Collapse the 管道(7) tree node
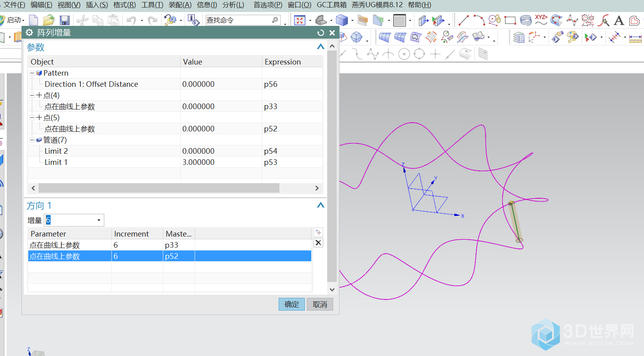The width and height of the screenshot is (644, 356). point(32,140)
